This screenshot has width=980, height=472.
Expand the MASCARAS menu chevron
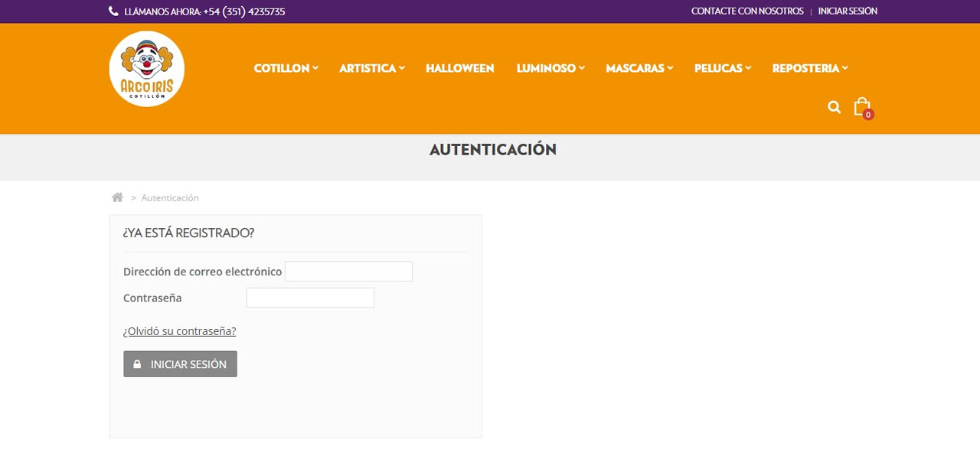[670, 68]
